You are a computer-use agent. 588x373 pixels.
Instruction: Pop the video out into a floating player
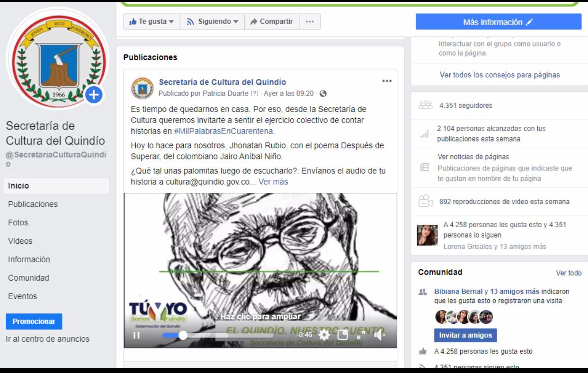(343, 335)
